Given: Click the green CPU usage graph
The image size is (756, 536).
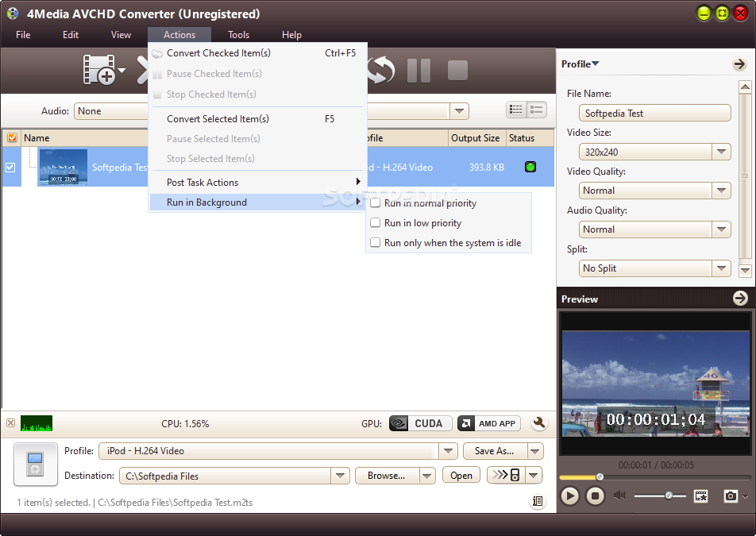Looking at the screenshot, I should (x=37, y=423).
